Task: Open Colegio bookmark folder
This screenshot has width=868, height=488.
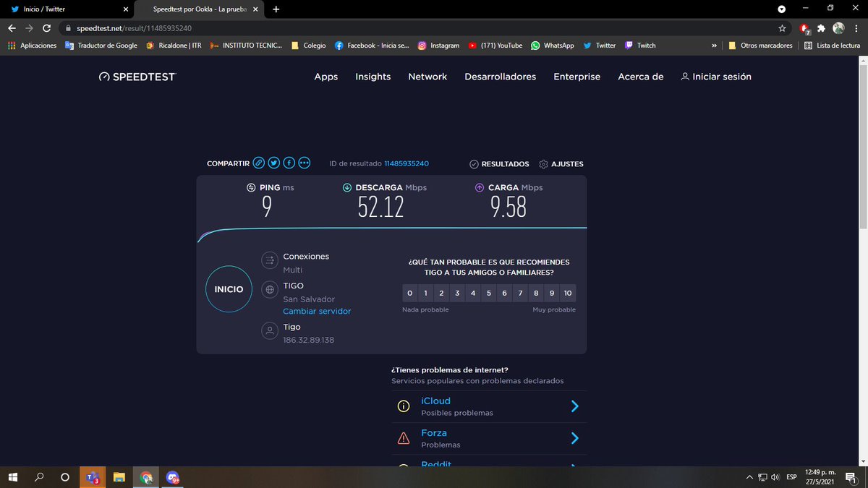Action: point(309,45)
